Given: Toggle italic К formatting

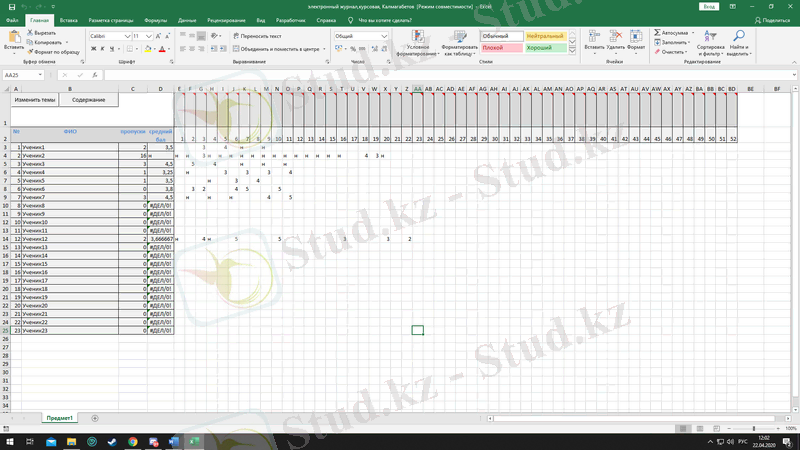Looking at the screenshot, I should [103, 49].
